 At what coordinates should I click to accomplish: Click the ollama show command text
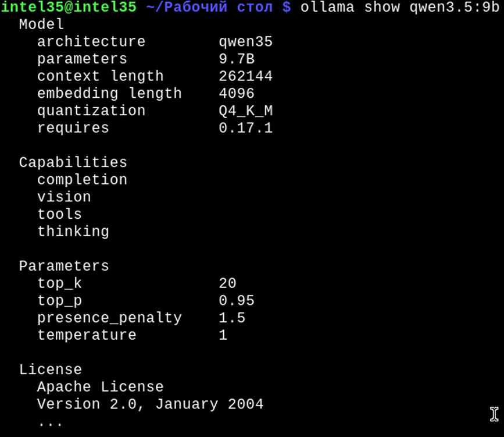point(399,8)
